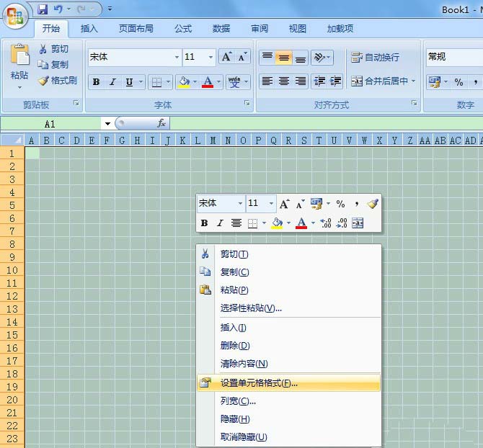Copy selection using ribbon 复制
Image resolution: width=483 pixels, height=448 pixels.
(53, 64)
